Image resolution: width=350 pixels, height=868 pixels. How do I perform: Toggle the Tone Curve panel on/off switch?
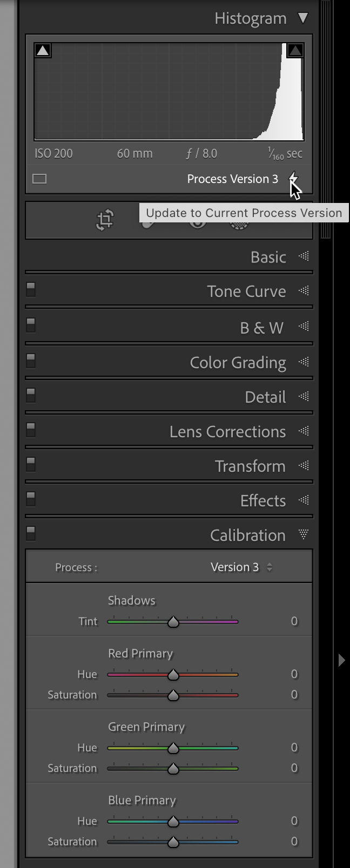(x=30, y=289)
